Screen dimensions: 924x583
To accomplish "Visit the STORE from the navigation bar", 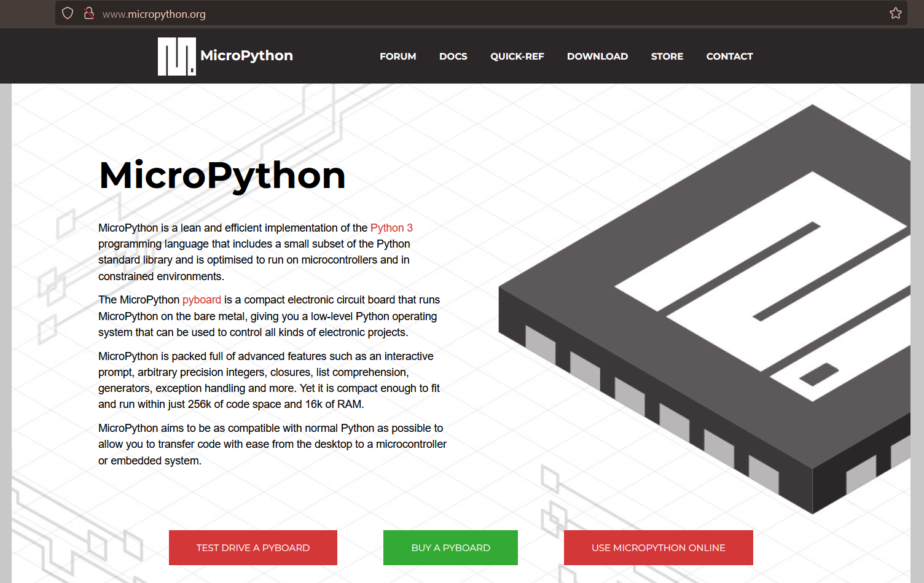I will pyautogui.click(x=667, y=57).
